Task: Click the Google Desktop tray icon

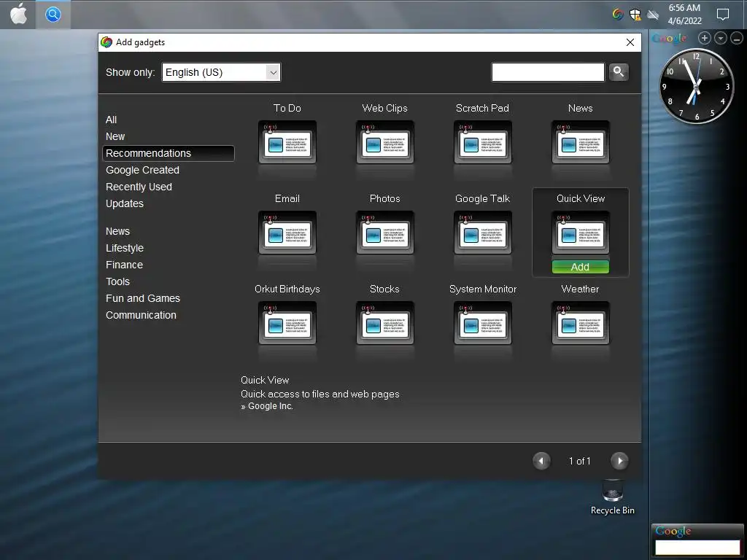Action: click(x=617, y=15)
